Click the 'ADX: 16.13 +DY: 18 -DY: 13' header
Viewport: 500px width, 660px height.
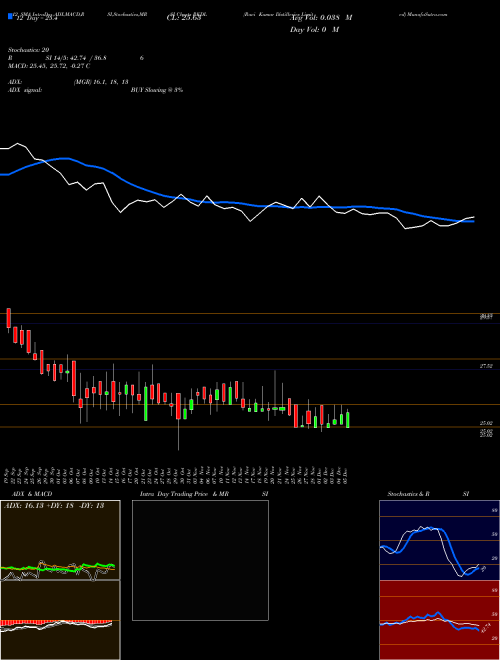[54, 506]
